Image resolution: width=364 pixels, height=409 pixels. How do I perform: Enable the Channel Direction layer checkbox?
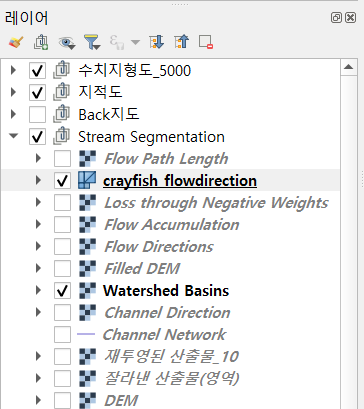(x=62, y=312)
